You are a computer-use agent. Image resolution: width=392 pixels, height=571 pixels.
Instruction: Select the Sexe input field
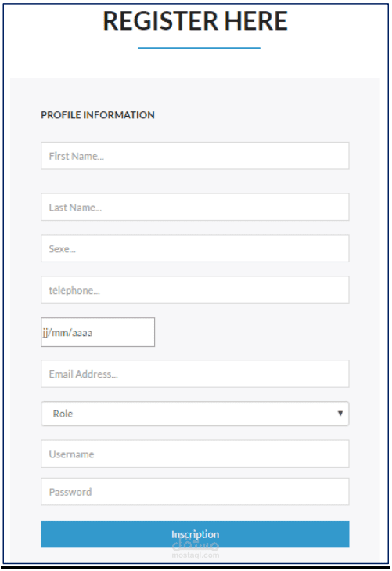(x=195, y=248)
